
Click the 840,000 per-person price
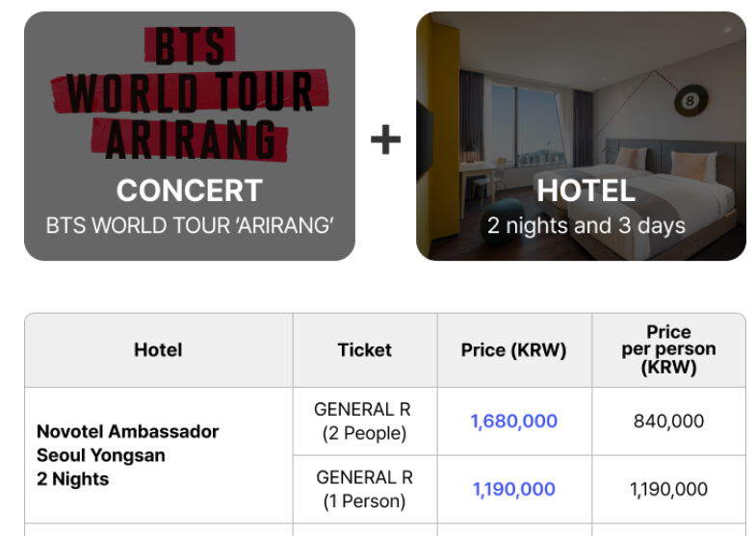(668, 421)
